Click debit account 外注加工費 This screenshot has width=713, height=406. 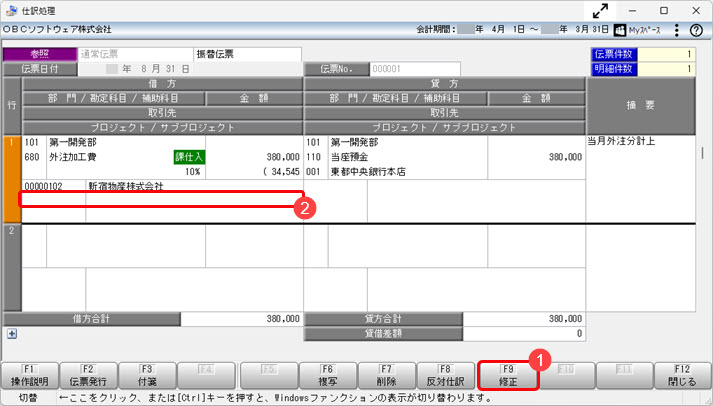click(x=73, y=157)
